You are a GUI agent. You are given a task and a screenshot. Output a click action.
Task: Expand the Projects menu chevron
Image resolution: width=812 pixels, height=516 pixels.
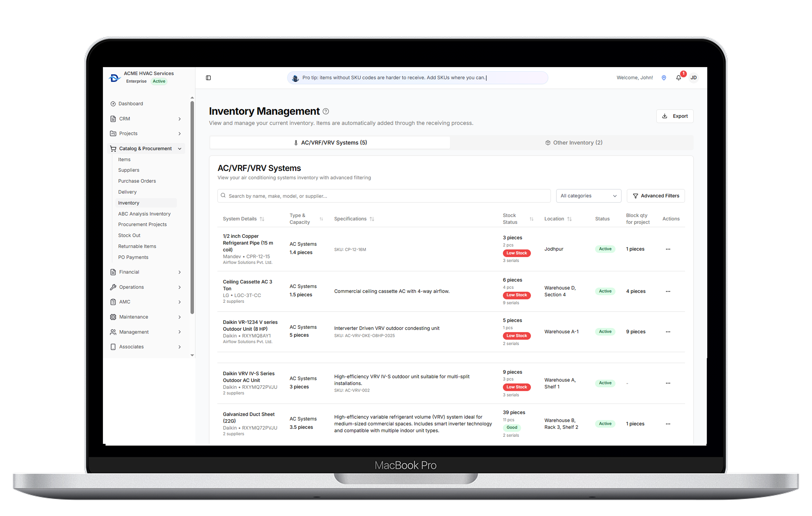pos(180,134)
